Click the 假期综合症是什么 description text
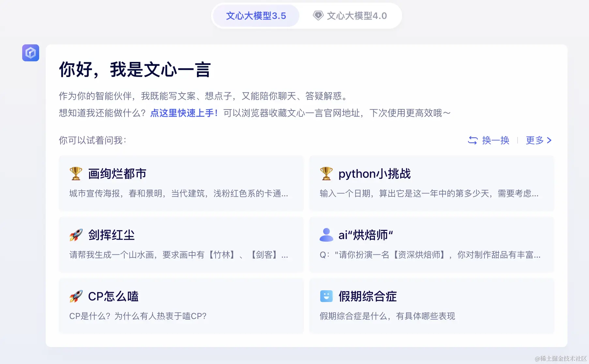589x364 pixels. 387,316
